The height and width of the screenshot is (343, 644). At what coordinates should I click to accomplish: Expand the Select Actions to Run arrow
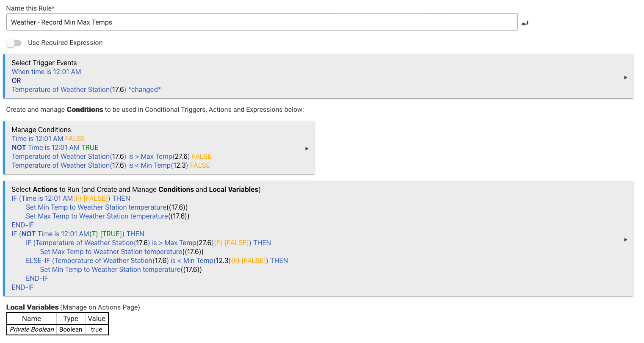pos(625,240)
